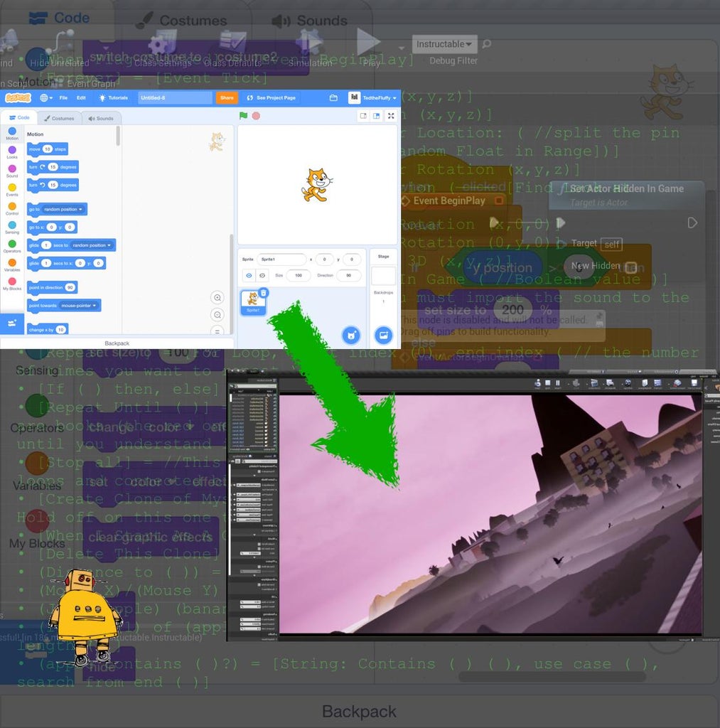The height and width of the screenshot is (728, 720).
Task: Open the Instructable filter dropdown
Action: pyautogui.click(x=444, y=43)
